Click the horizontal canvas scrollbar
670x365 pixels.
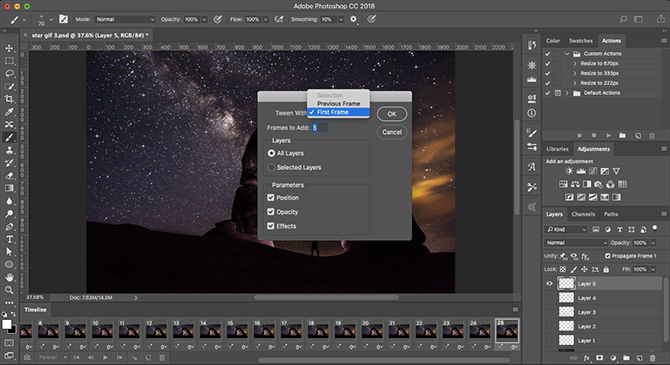point(326,297)
